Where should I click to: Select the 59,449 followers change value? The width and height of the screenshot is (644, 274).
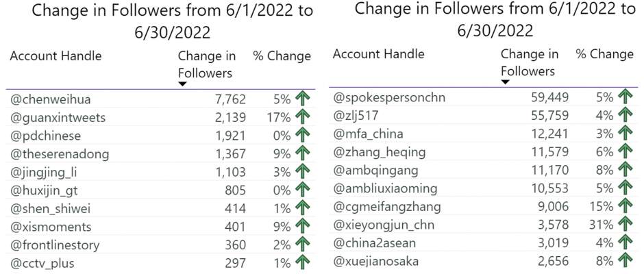click(549, 98)
